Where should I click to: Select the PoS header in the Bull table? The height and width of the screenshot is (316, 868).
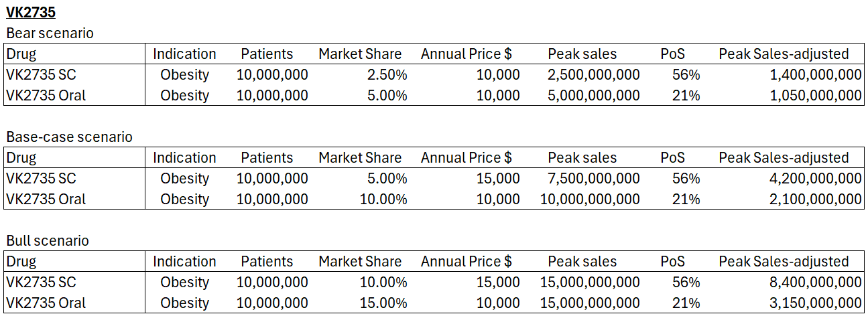pos(672,261)
